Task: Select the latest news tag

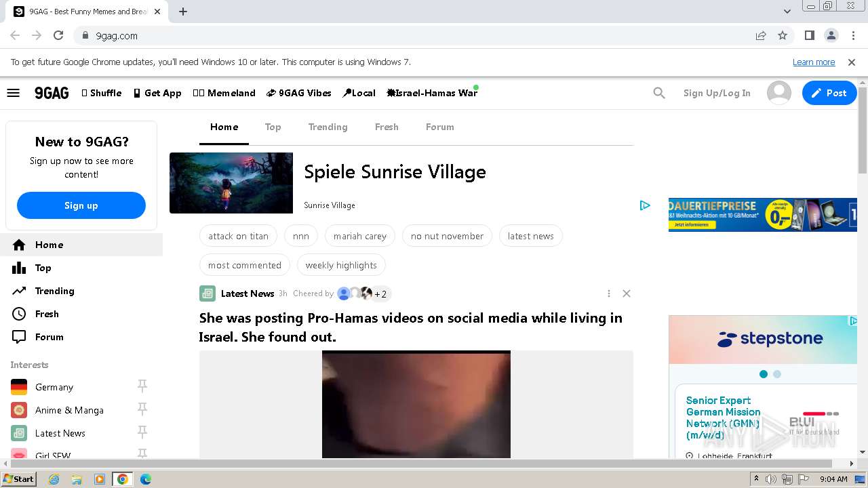Action: pyautogui.click(x=531, y=236)
